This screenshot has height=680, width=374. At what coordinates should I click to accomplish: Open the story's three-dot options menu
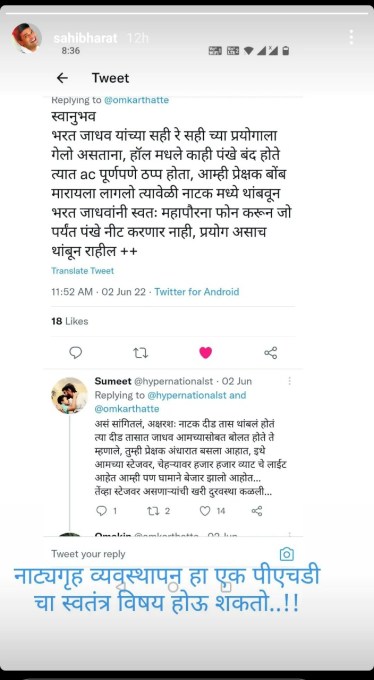[x=351, y=37]
